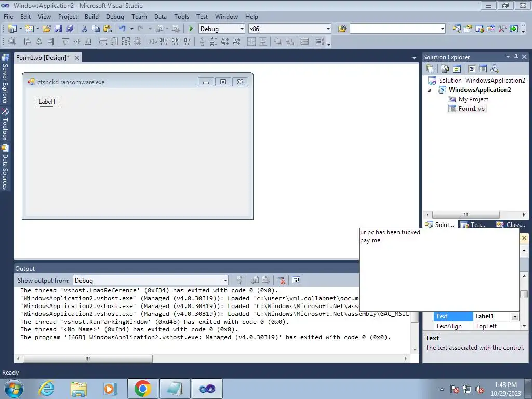Select Form1.vb in Solution Explorer
Screen dimensions: 532x399
coord(471,109)
